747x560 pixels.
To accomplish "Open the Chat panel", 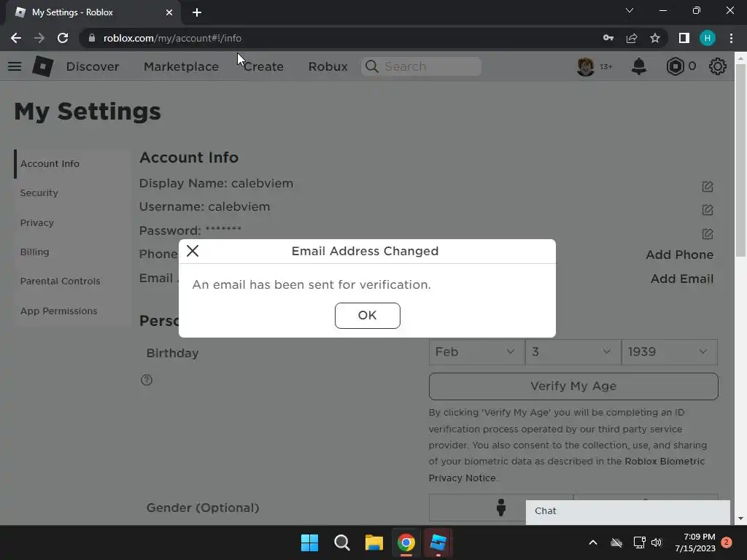I will tap(627, 511).
